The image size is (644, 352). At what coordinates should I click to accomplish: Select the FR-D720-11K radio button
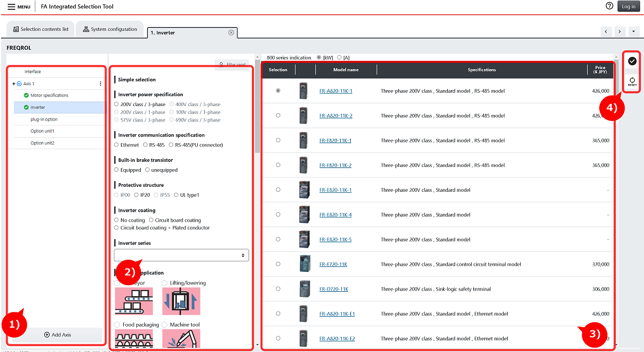(278, 289)
